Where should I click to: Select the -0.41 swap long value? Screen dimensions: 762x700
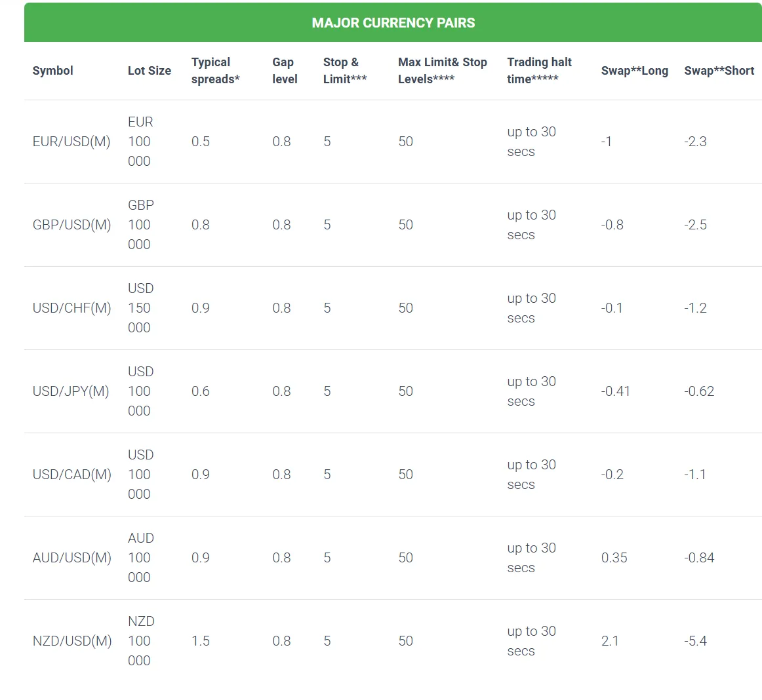pos(616,391)
